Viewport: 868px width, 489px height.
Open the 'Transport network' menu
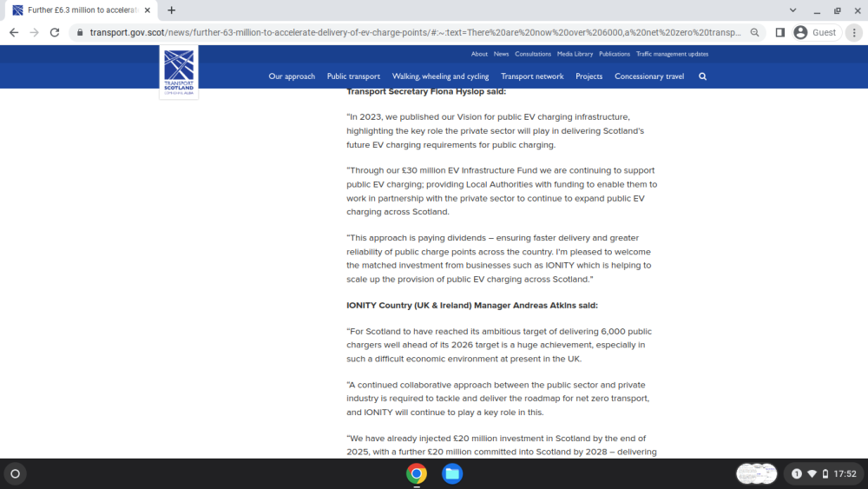tap(532, 76)
